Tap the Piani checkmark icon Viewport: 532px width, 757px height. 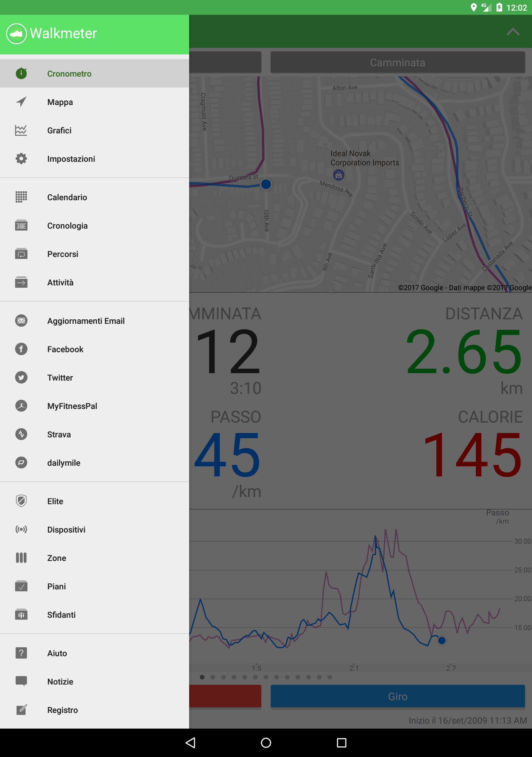(21, 586)
